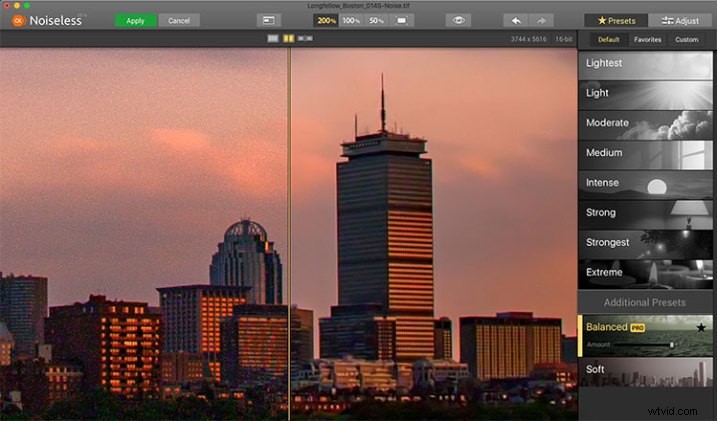This screenshot has height=421, width=717.
Task: Show the Custom presets tab
Action: click(x=686, y=40)
